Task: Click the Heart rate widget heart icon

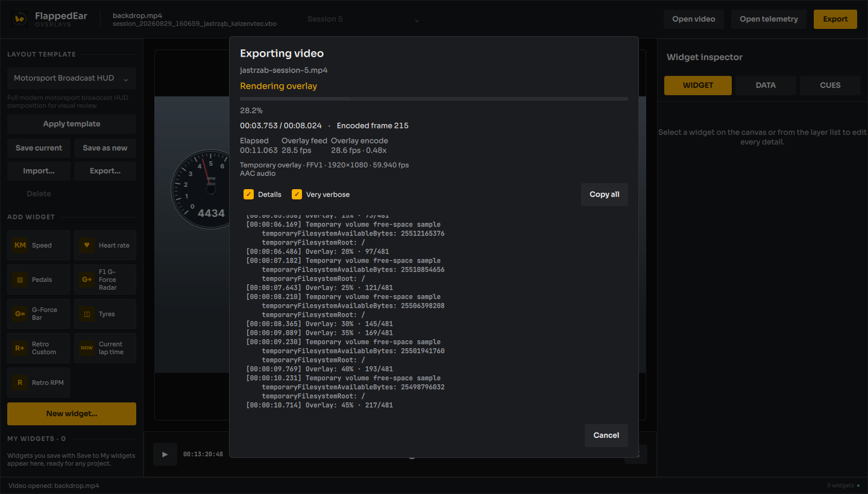Action: click(87, 245)
